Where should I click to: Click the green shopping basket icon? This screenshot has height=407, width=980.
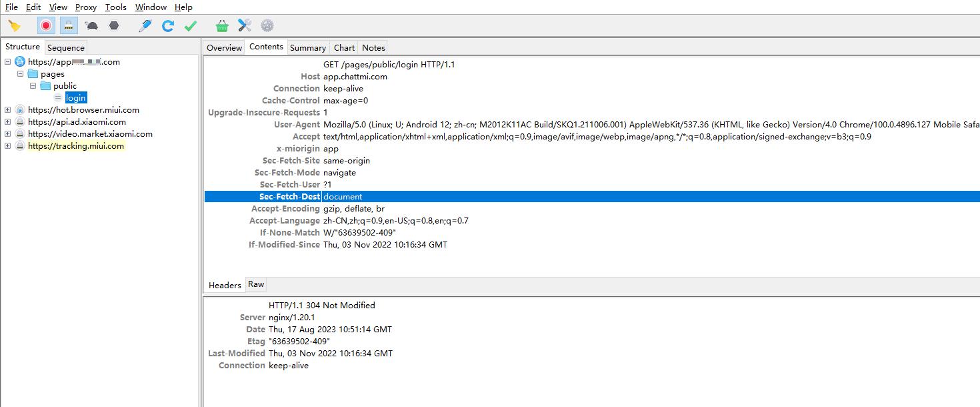click(222, 26)
